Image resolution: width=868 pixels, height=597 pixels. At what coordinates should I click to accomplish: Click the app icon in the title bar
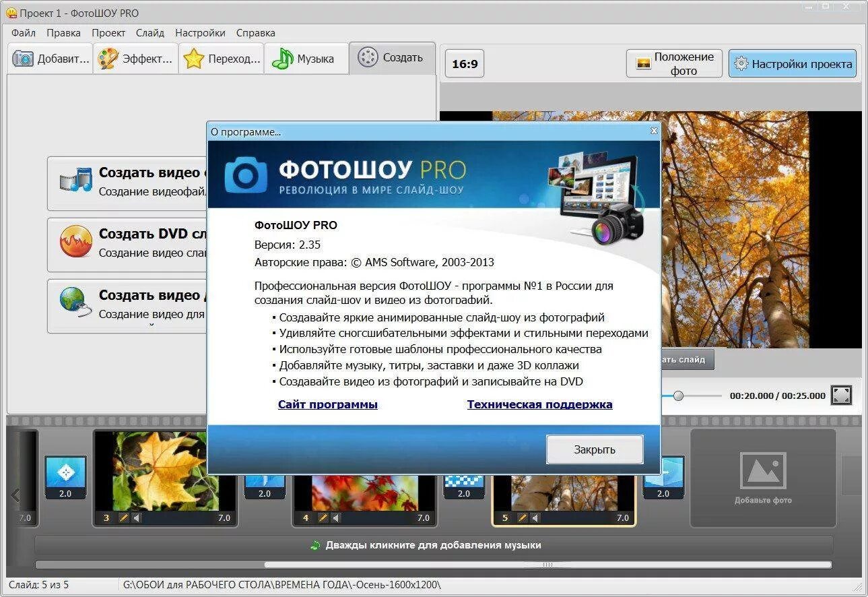[11, 13]
